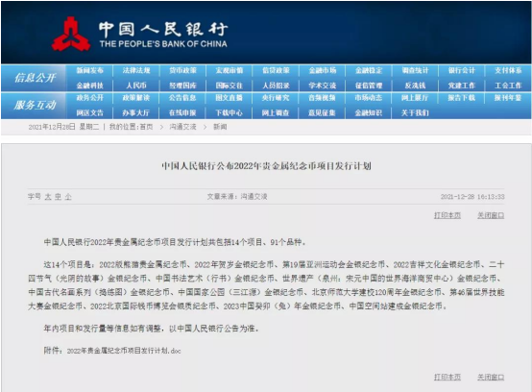Open the 办事大厅 service hall
Screen dimensions: 532x392
tap(136, 112)
